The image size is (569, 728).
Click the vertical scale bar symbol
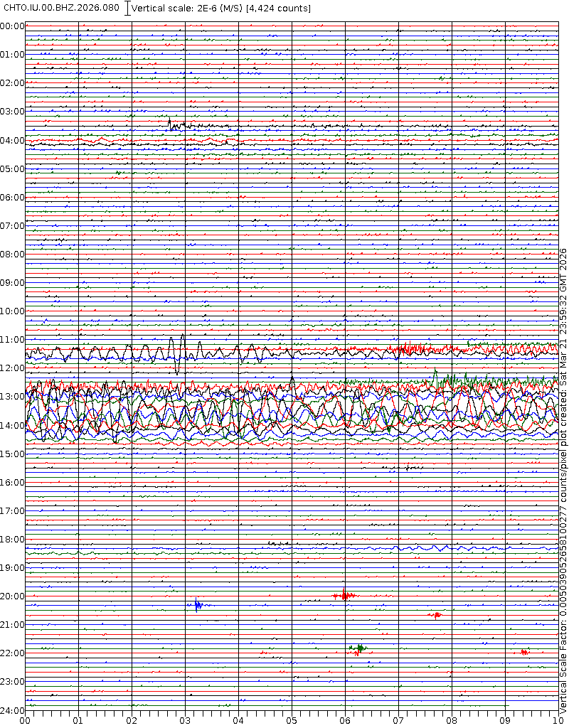click(127, 8)
